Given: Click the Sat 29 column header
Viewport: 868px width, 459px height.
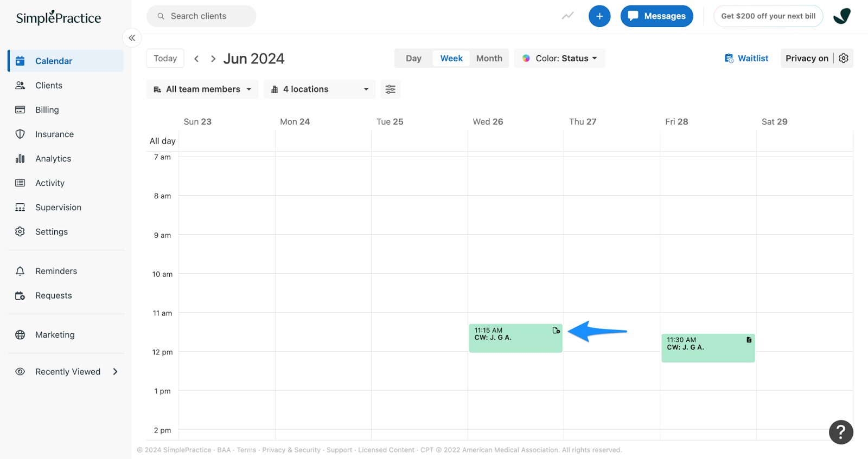Looking at the screenshot, I should click(x=774, y=121).
